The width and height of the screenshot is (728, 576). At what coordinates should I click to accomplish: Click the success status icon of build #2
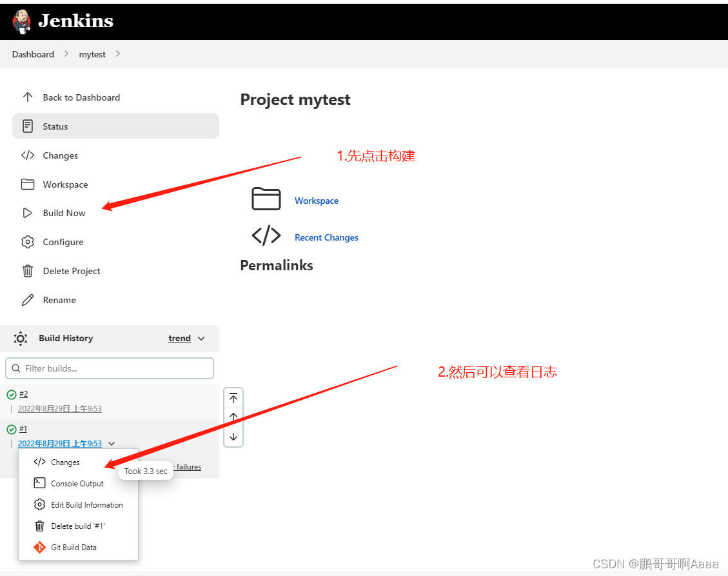coord(12,395)
